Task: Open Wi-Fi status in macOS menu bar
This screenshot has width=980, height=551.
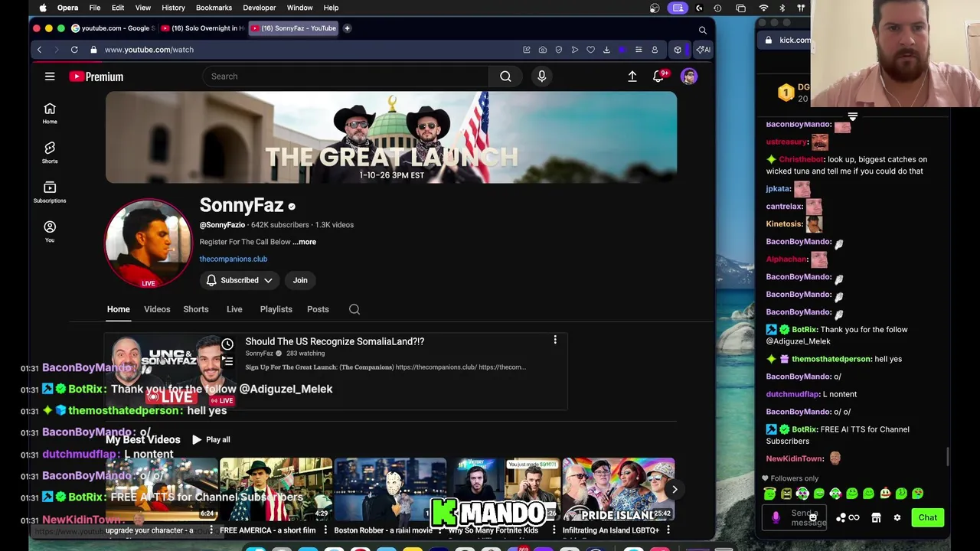Action: (763, 8)
